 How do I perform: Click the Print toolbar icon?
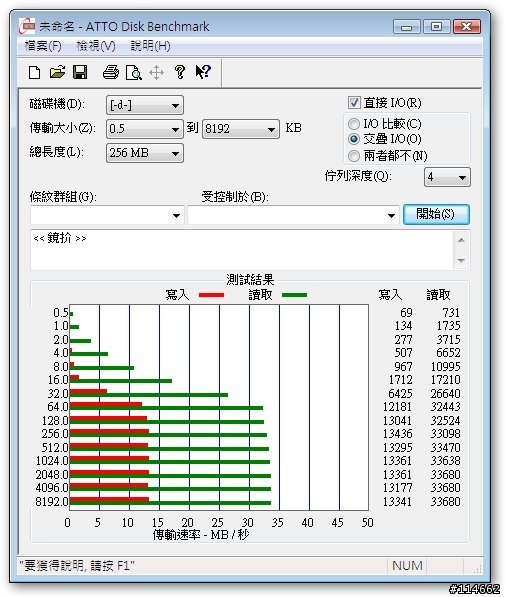110,72
